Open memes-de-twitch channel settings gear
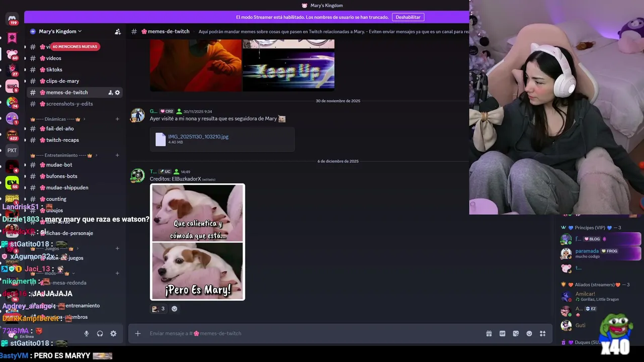This screenshot has width=644, height=362. 118,93
